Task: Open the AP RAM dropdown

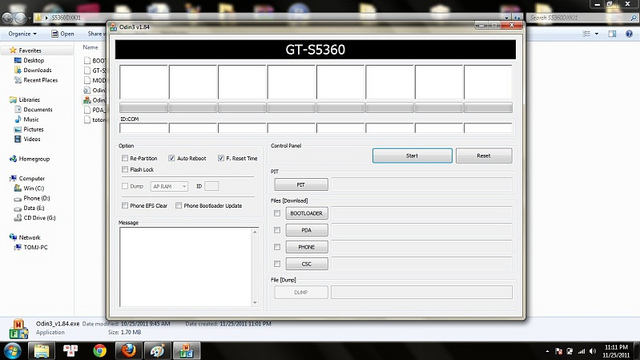Action: point(169,187)
